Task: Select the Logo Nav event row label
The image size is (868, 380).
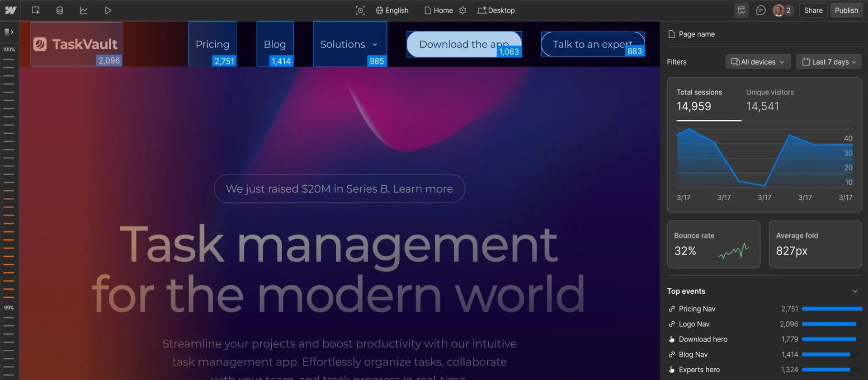Action: 694,324
